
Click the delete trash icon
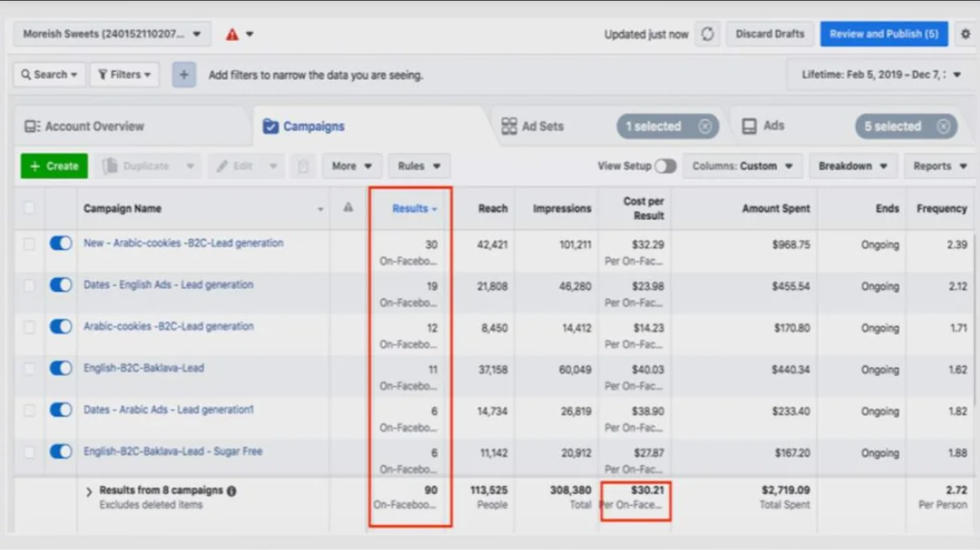(x=302, y=166)
